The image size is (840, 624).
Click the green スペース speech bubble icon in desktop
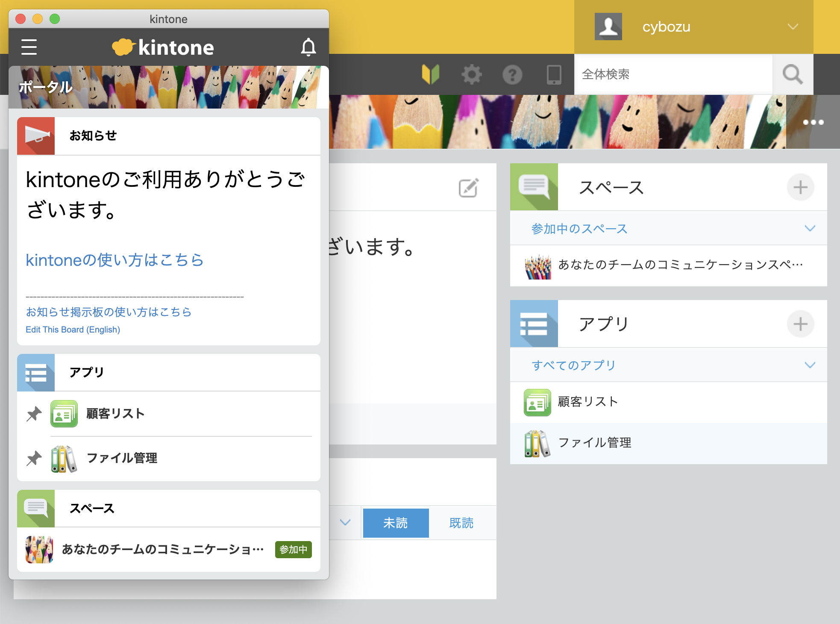534,187
